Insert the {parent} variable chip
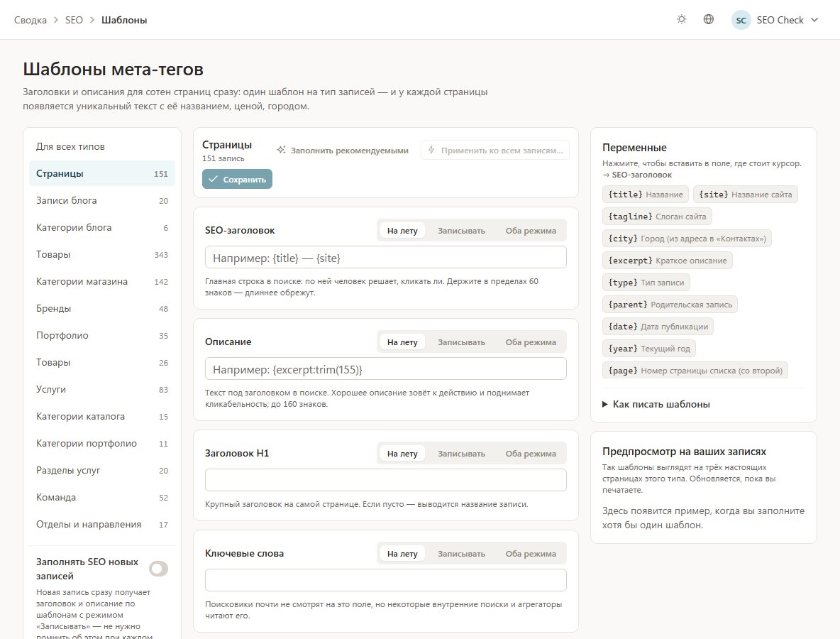This screenshot has width=840, height=639. [x=670, y=304]
